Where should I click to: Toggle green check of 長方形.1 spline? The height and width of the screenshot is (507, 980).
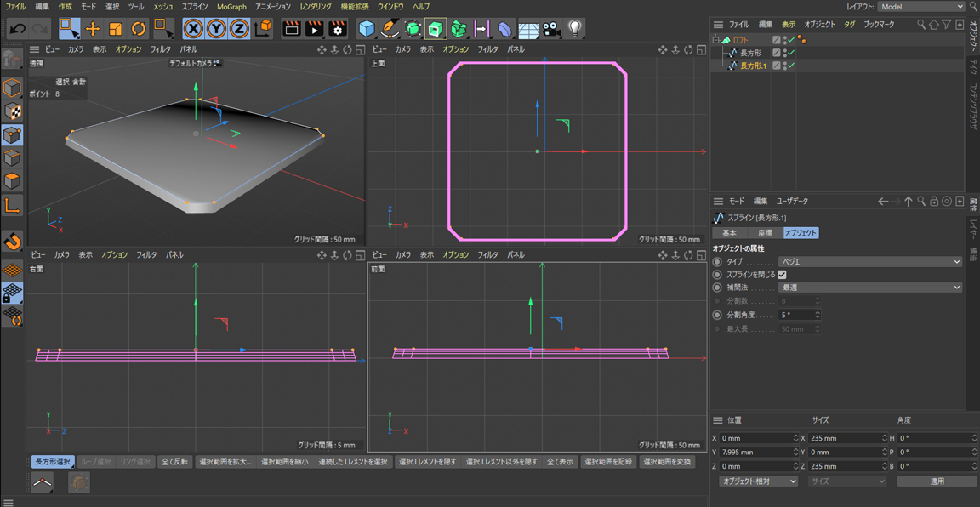[x=791, y=66]
